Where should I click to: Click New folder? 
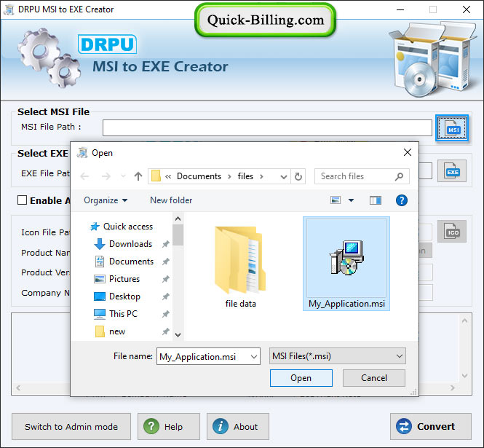[x=171, y=200]
